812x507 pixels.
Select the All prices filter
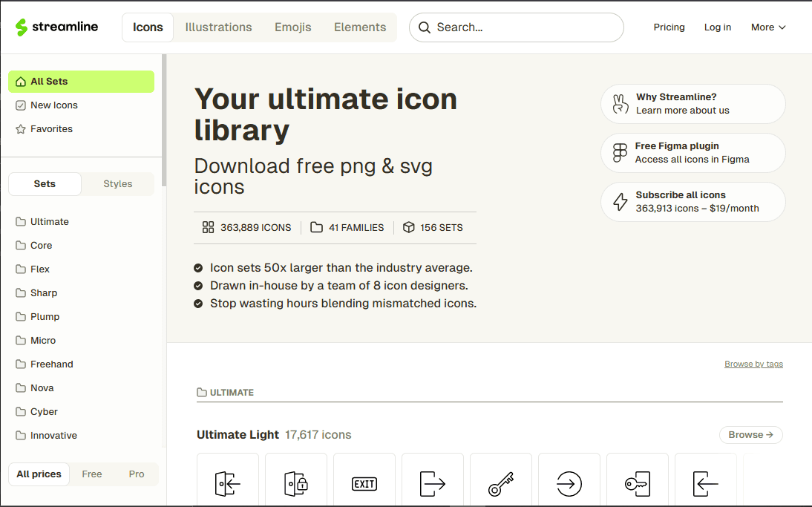[39, 474]
